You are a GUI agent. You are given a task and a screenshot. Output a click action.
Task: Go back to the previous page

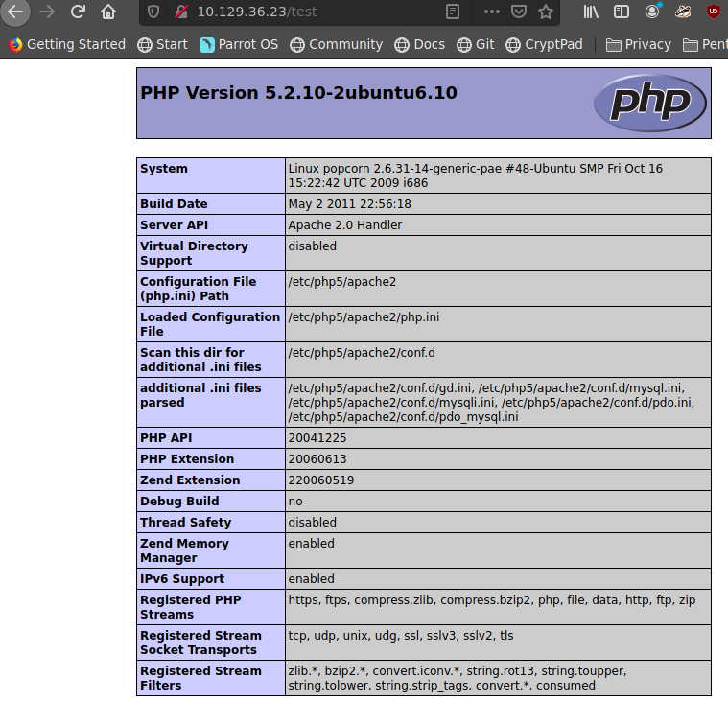(15, 12)
